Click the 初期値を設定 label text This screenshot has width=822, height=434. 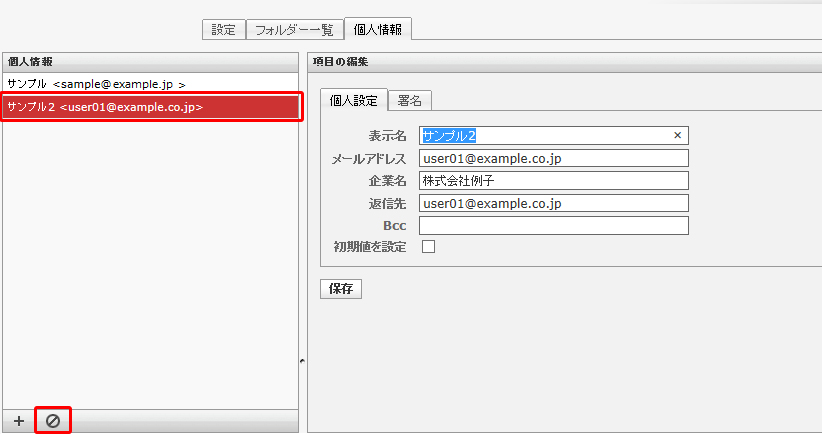tap(369, 247)
